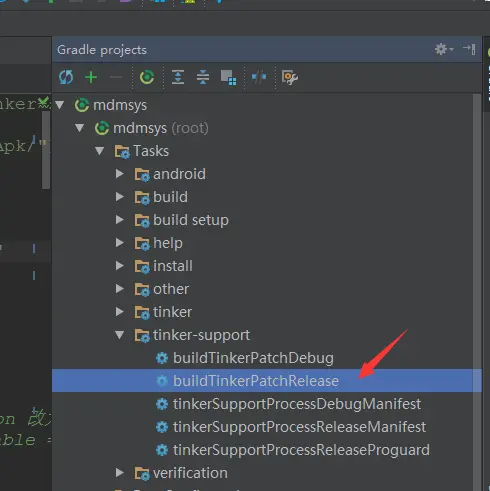Toggle offline mode icon
Screen dimensions: 490x491
point(259,77)
